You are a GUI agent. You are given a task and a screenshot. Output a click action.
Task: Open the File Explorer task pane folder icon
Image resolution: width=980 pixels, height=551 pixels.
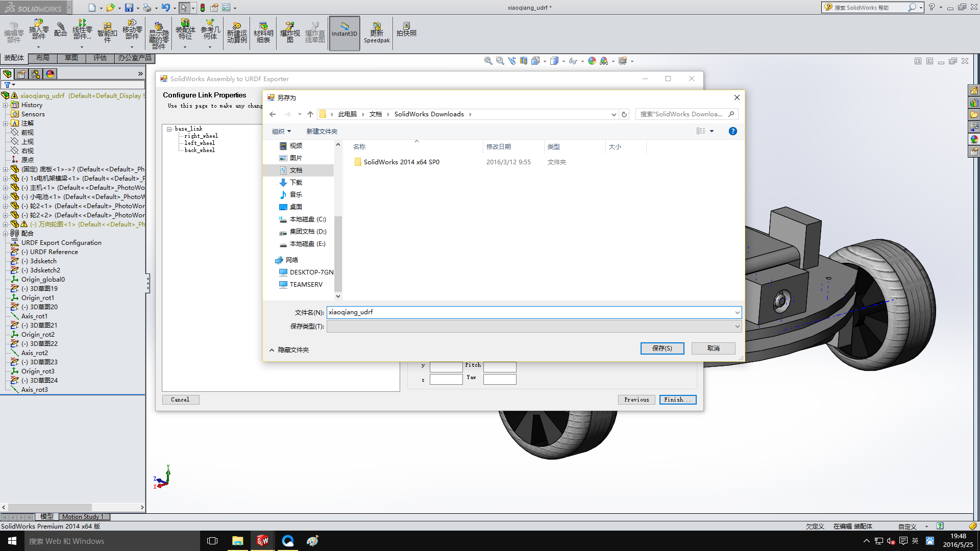(974, 115)
